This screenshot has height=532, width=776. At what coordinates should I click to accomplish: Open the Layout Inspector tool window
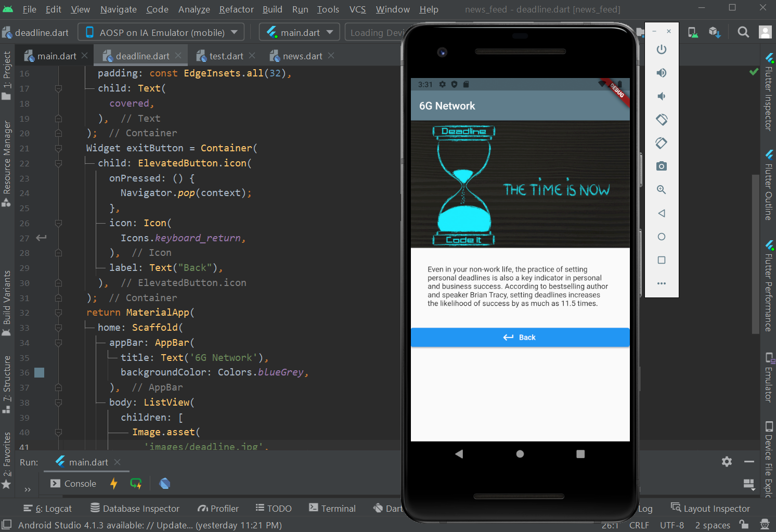[x=710, y=508]
